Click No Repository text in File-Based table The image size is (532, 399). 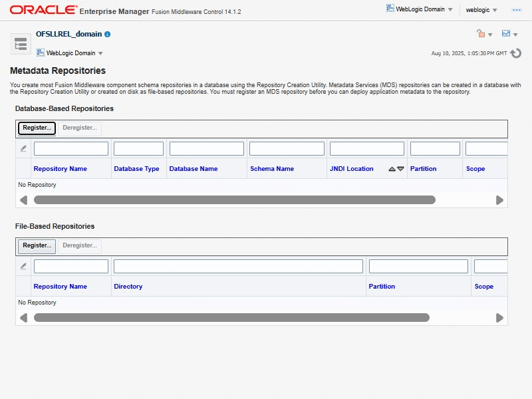(37, 303)
